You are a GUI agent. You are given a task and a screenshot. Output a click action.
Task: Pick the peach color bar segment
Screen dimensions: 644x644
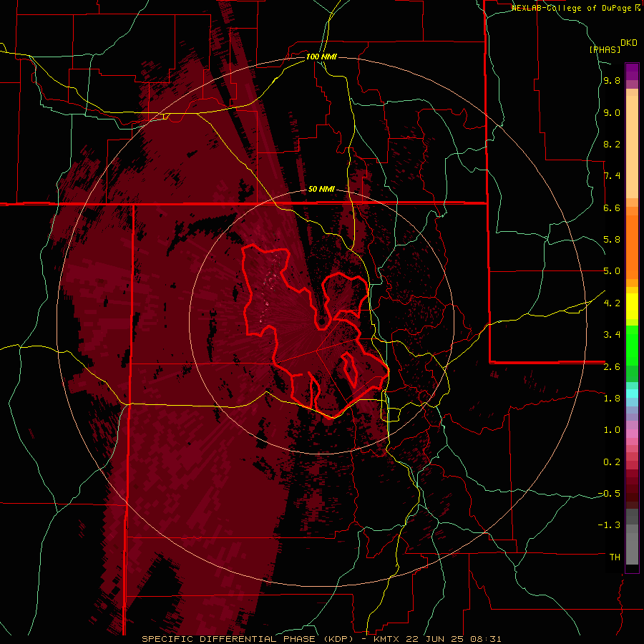click(x=632, y=147)
